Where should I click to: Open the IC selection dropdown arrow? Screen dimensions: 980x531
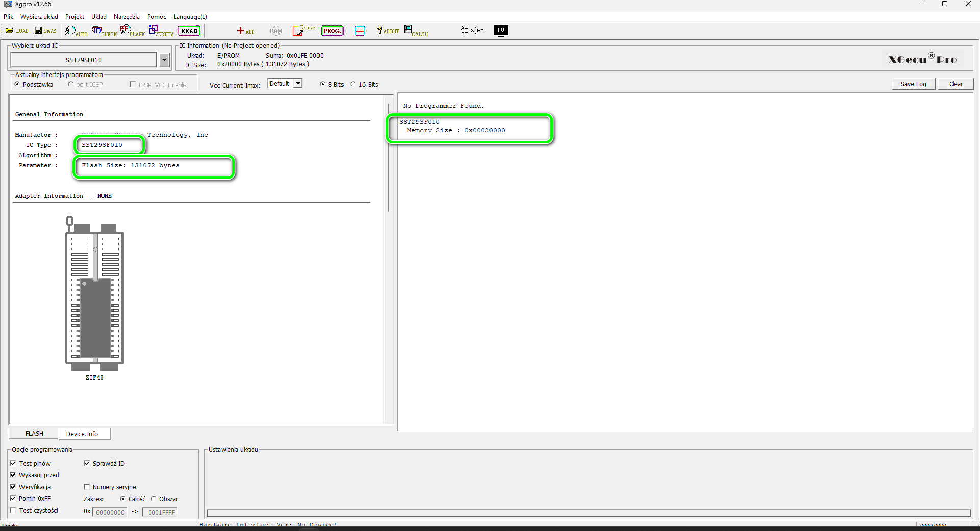click(x=164, y=60)
